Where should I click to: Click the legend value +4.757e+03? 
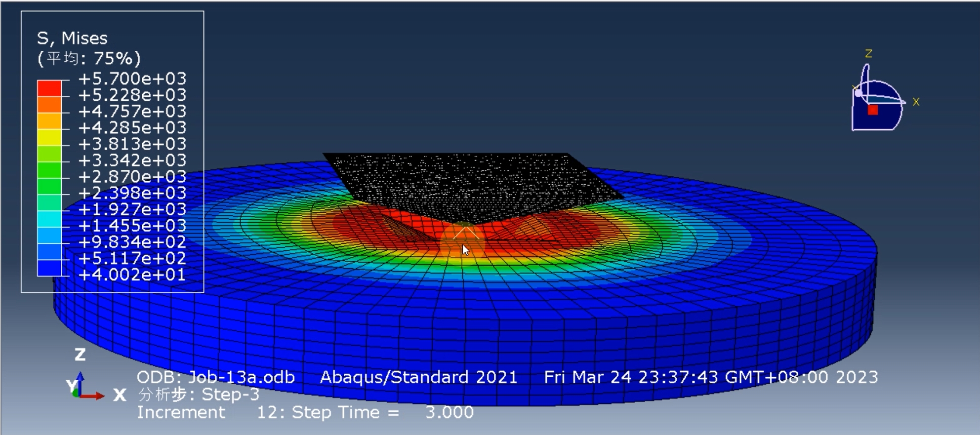coord(132,111)
